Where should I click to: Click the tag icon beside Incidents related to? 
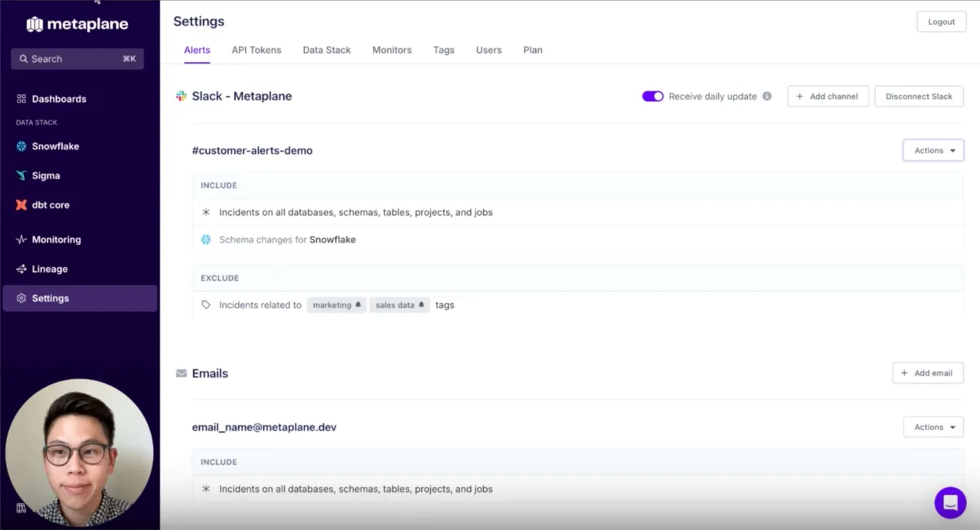point(206,305)
